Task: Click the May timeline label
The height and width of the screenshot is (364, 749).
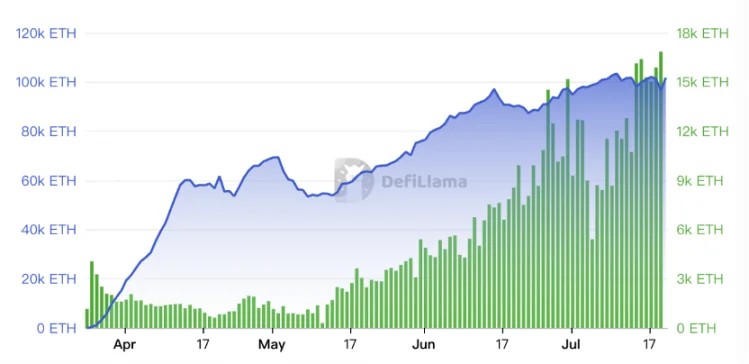Action: (272, 344)
